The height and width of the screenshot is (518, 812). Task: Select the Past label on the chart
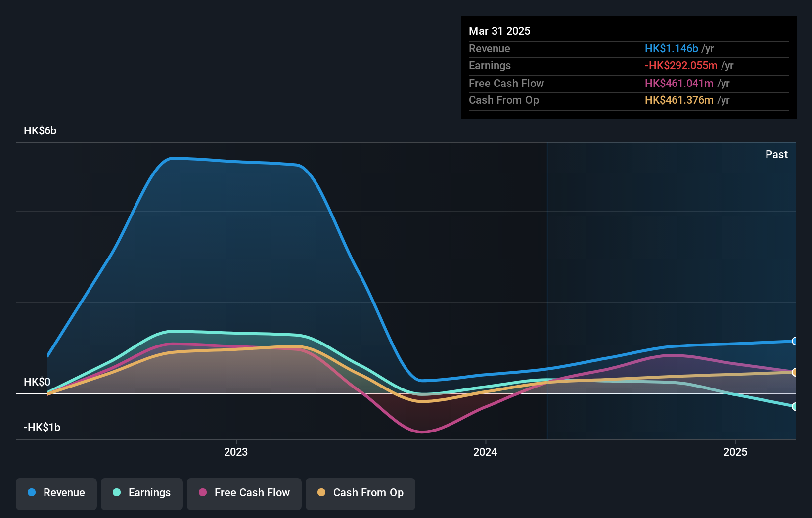(776, 154)
